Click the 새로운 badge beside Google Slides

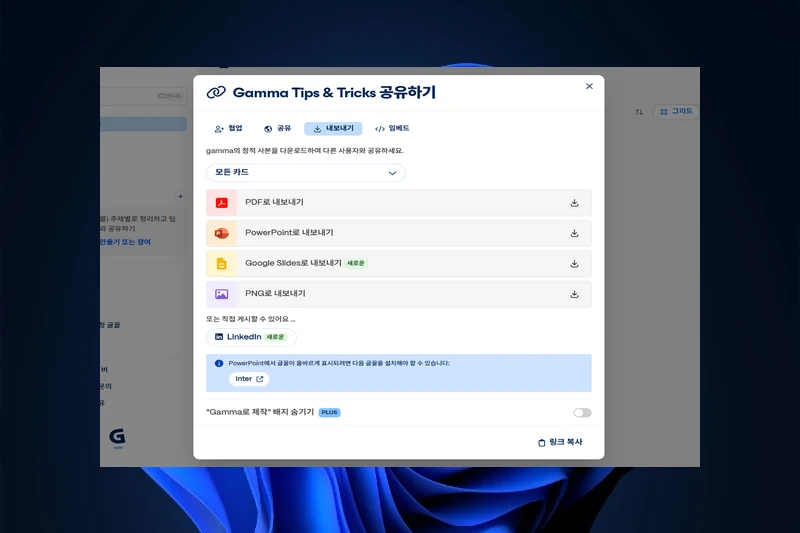pyautogui.click(x=356, y=263)
